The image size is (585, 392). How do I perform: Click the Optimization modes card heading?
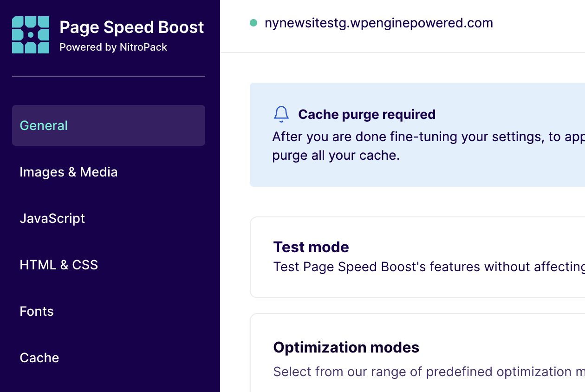[346, 347]
